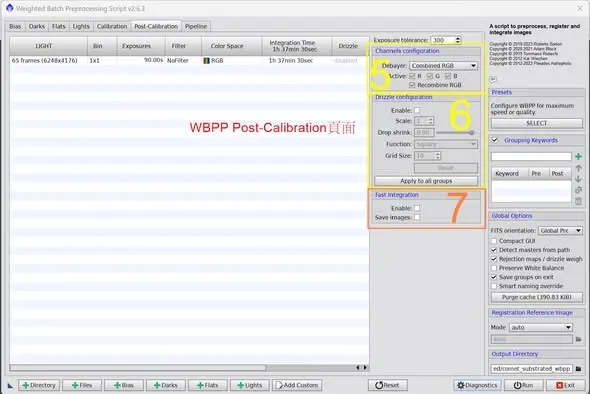590x394 pixels.
Task: Add bias frames with the Bias button
Action: 124,385
